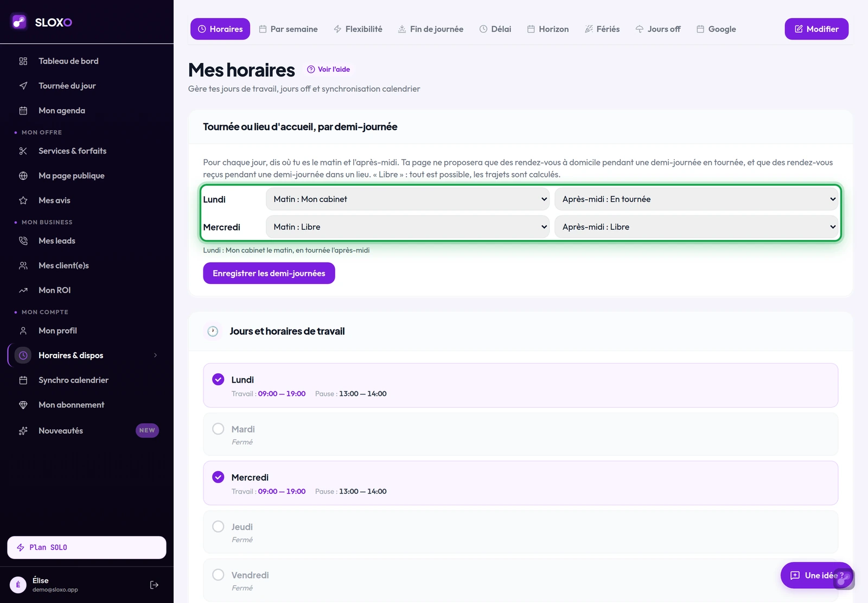Open Lundi Après-midi dropdown

pos(696,199)
